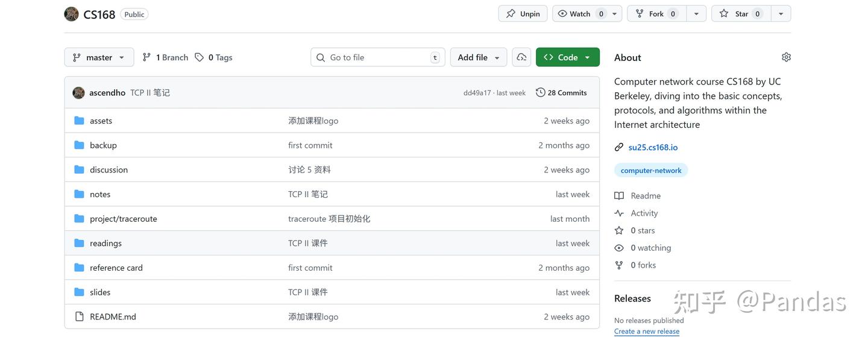868x337 pixels.
Task: Click the tag icon beside 0 Tags
Action: pos(199,57)
